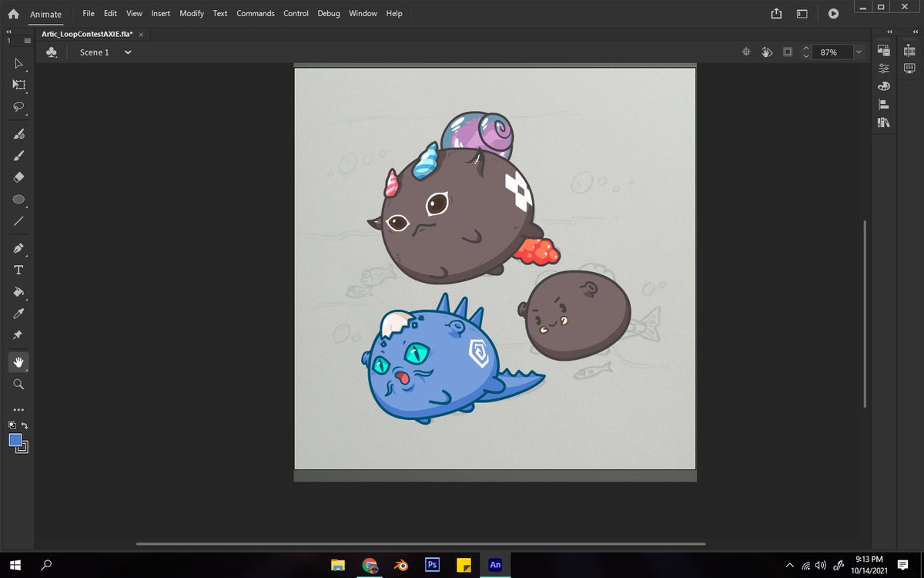Select the Zoom magnifier tool
This screenshot has width=924, height=578.
tap(19, 384)
